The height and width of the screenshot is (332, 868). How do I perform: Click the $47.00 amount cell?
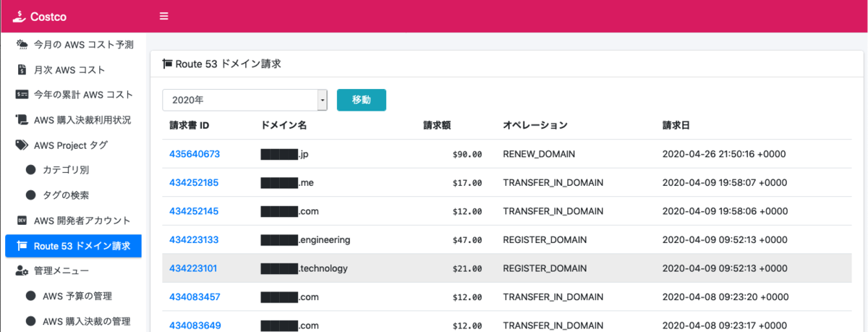(467, 239)
